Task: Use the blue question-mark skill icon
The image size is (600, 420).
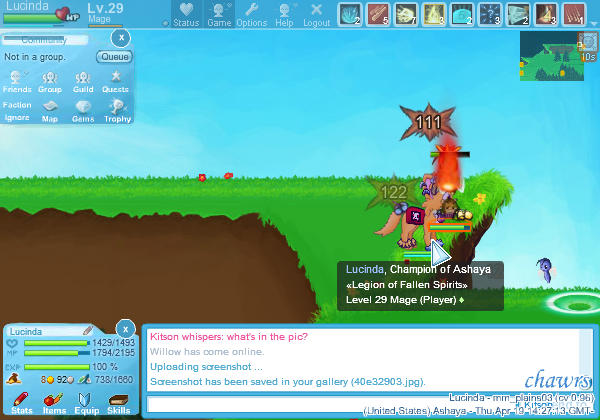Action: coord(490,14)
